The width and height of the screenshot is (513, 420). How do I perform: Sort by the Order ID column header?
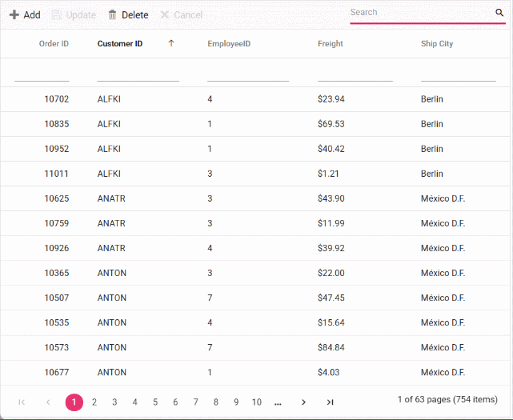click(x=54, y=44)
